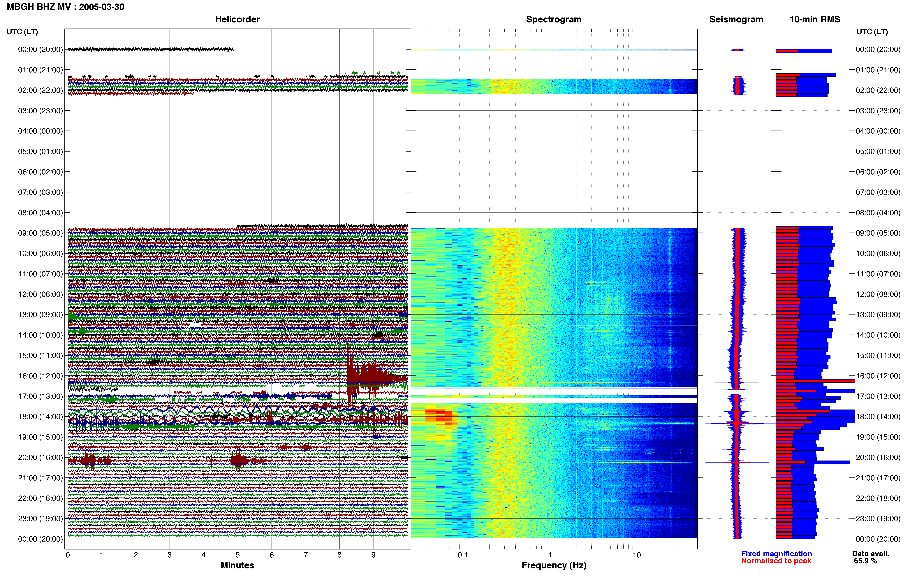The image size is (924, 578).
Task: Click the right 23:00 (19:00) time label
Action: click(878, 518)
